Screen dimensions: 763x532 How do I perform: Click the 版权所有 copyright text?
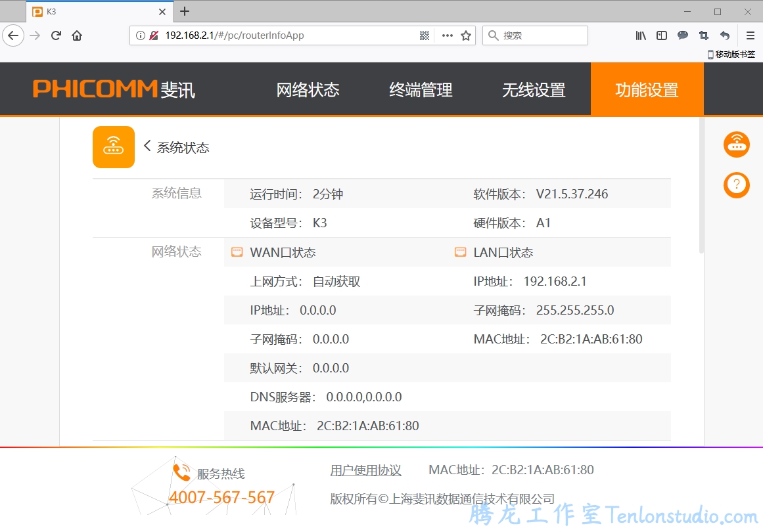442,499
